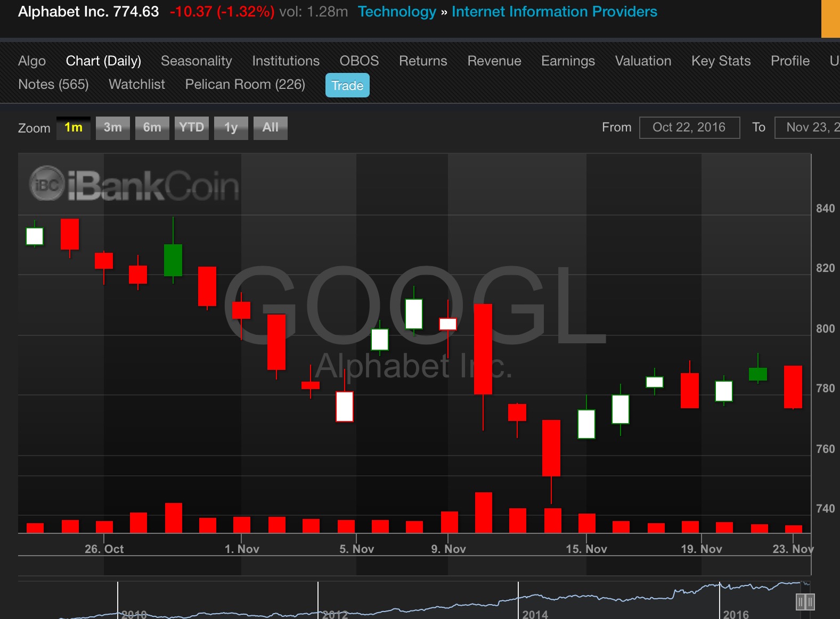Follow the Internet Information Providers link

tap(554, 12)
